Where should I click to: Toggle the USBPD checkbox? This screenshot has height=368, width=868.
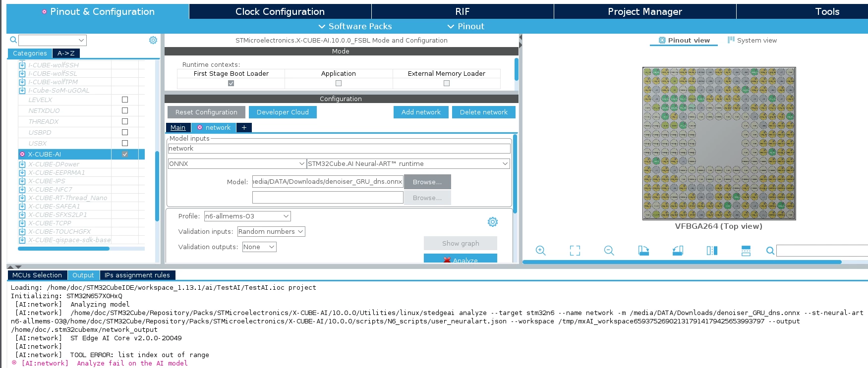click(125, 132)
